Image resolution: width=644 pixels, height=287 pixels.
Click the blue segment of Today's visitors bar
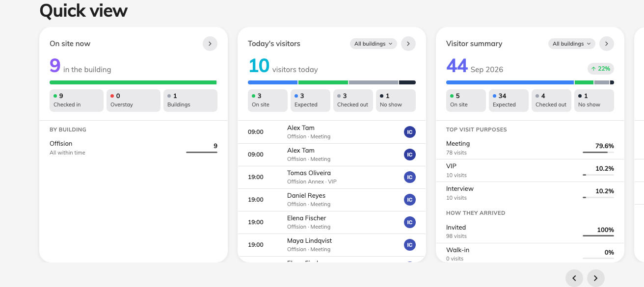[272, 82]
